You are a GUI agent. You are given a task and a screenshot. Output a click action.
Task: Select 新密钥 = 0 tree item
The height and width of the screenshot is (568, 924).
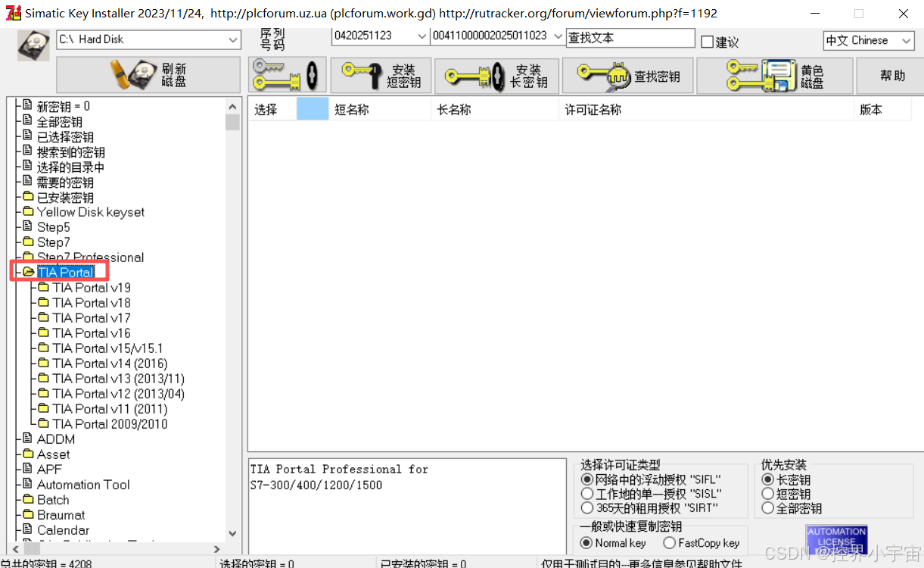click(64, 107)
